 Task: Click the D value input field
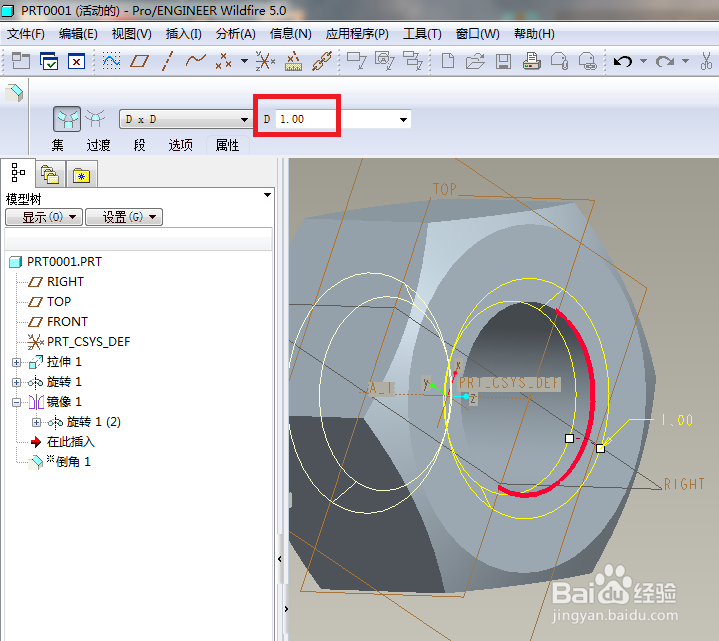(306, 119)
